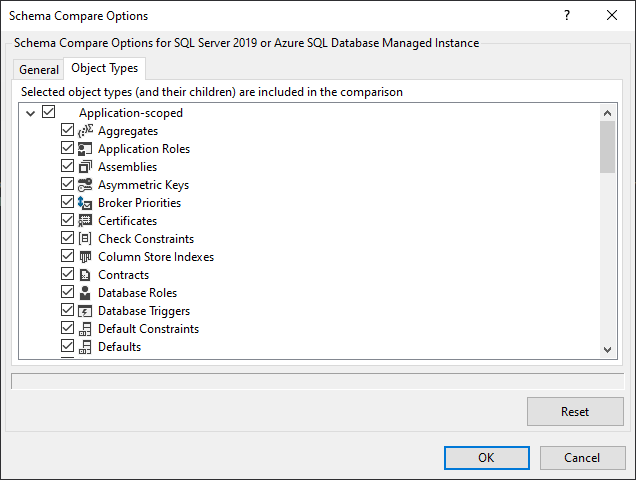This screenshot has width=636, height=480.
Task: Switch to the General tab
Action: (39, 70)
